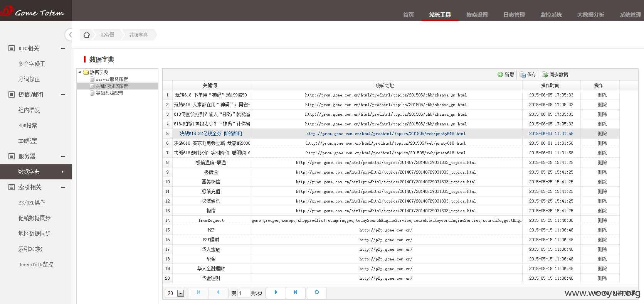Select 基础数据配置 tree node
Viewport: 644px width, 304px height.
pos(109,93)
